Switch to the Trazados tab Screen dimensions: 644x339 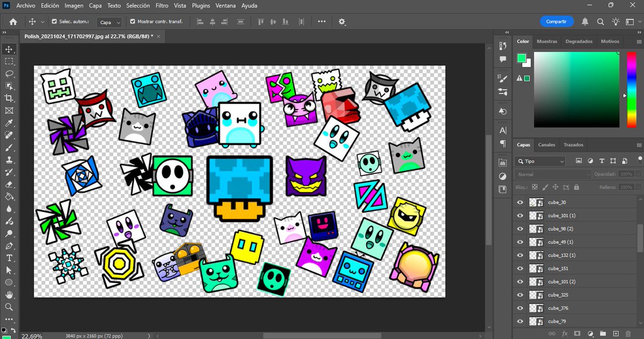click(573, 145)
